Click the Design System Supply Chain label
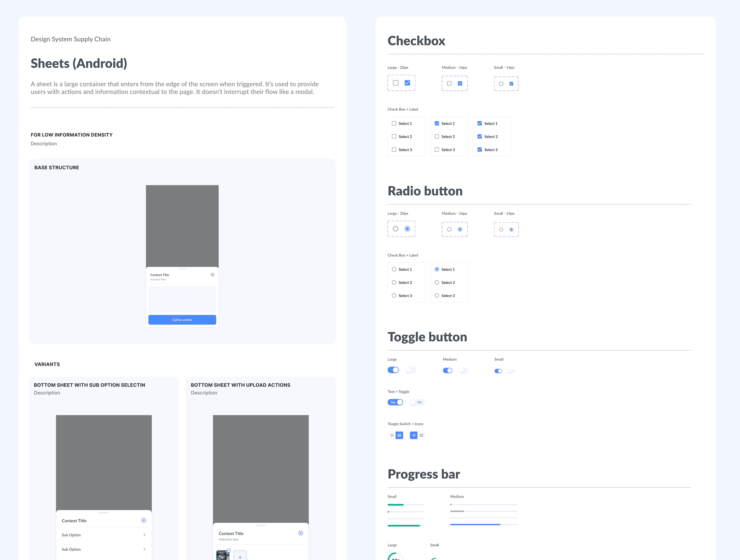The height and width of the screenshot is (560, 740). click(71, 39)
